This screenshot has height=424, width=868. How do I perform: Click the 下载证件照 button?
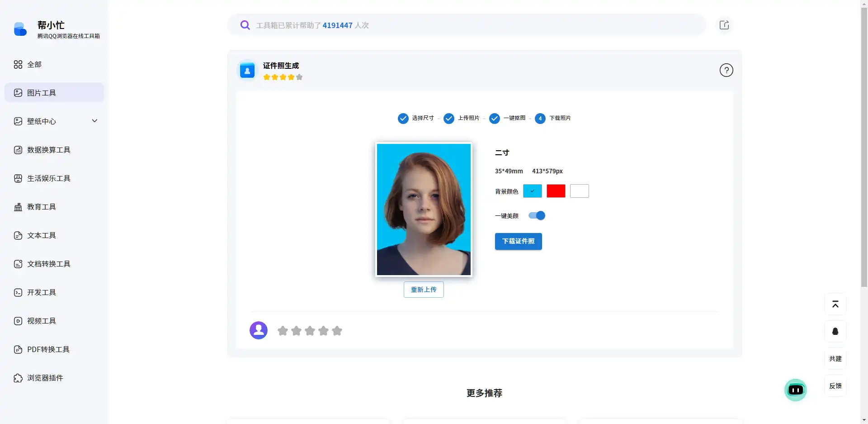coord(519,241)
